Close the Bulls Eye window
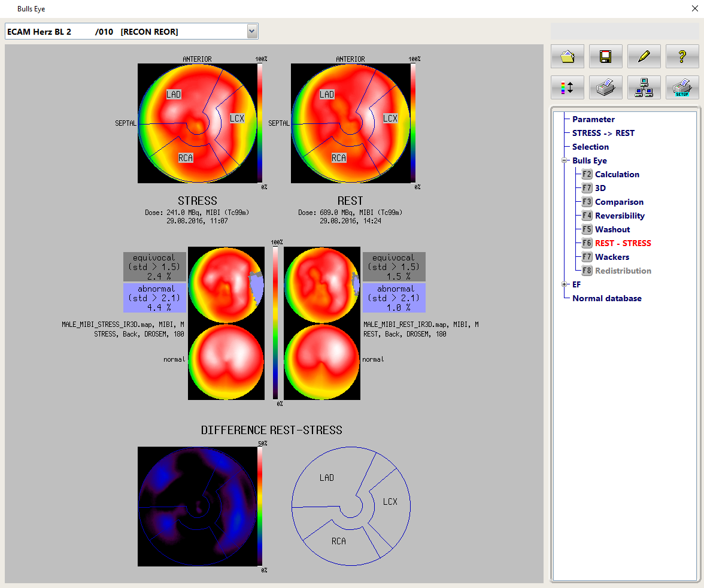 point(694,8)
